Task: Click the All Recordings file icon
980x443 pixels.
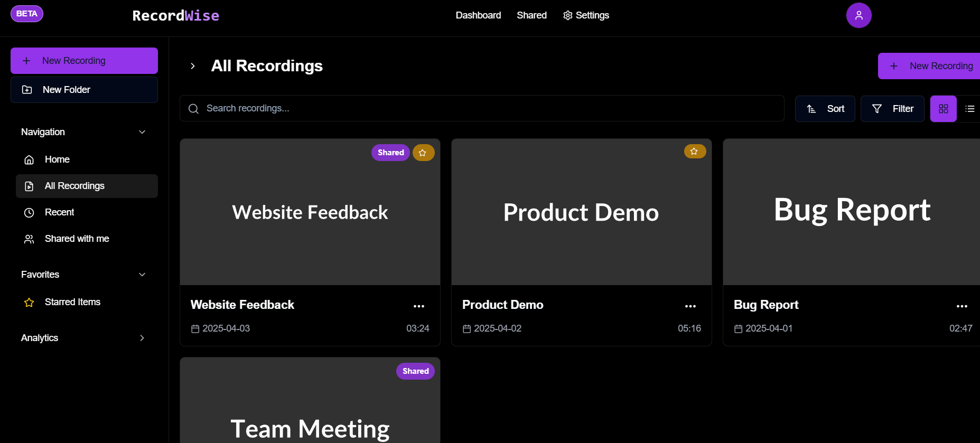Action: click(29, 186)
